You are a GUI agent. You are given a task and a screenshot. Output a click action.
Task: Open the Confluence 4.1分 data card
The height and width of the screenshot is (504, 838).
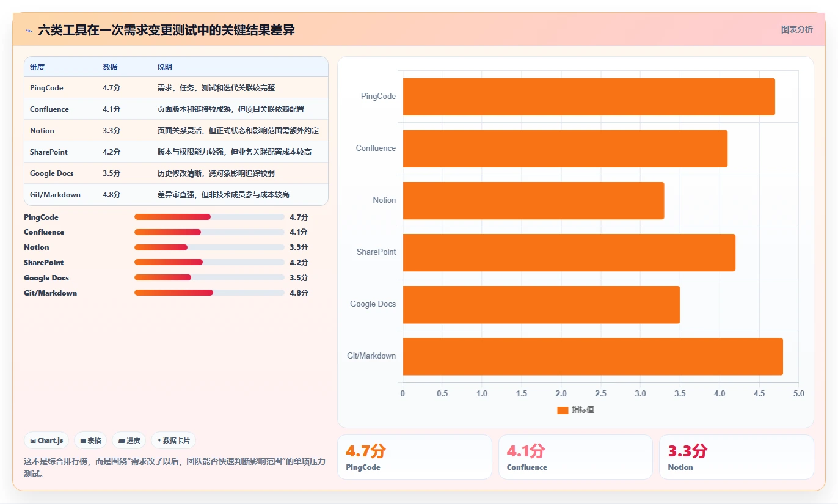pyautogui.click(x=575, y=457)
